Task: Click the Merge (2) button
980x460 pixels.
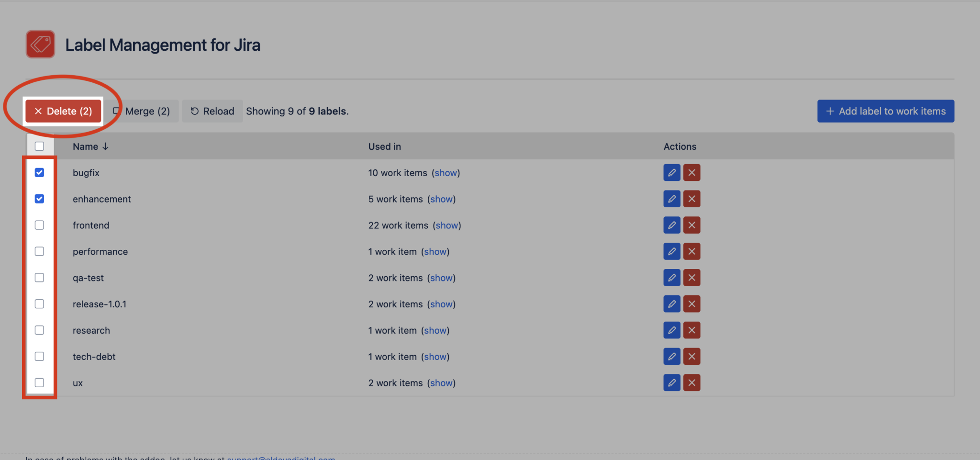Action: point(142,111)
